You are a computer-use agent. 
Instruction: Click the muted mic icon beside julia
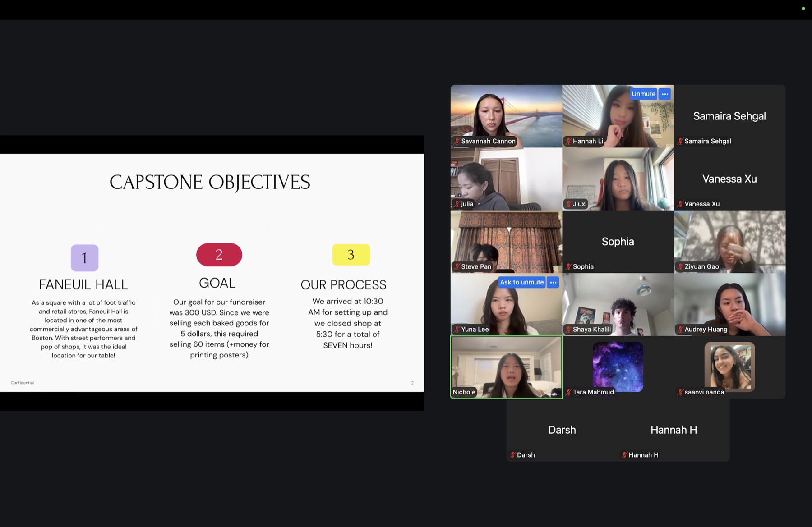click(x=457, y=204)
